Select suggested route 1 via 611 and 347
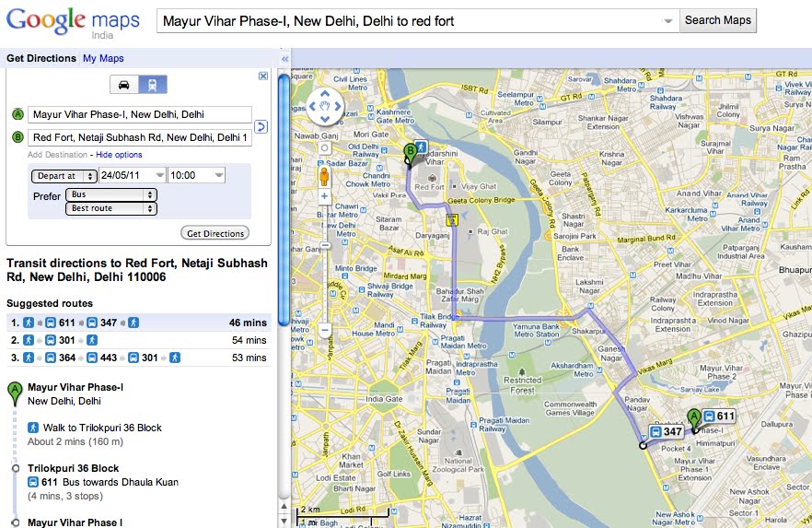Screen dimensions: 812x528 (x=139, y=323)
